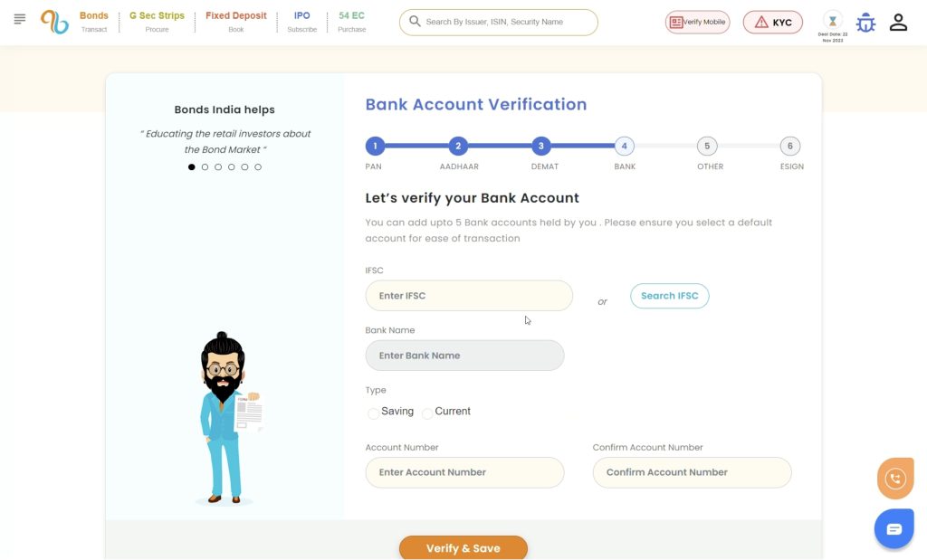Open the hamburger menu icon
The height and width of the screenshot is (560, 927).
tap(20, 19)
